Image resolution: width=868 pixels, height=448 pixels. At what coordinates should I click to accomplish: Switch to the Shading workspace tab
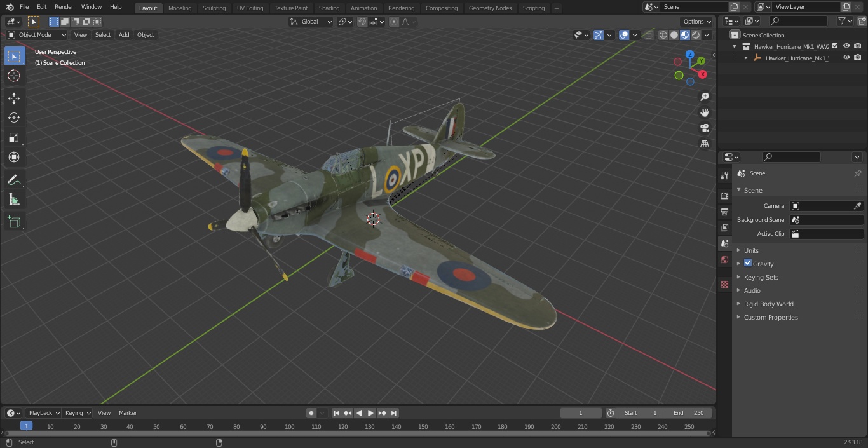[x=329, y=8]
